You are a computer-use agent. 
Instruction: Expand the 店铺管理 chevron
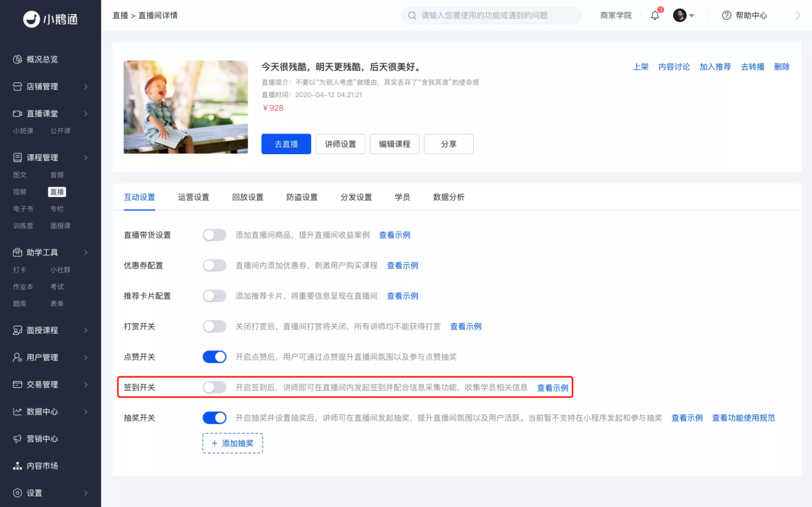pyautogui.click(x=86, y=87)
